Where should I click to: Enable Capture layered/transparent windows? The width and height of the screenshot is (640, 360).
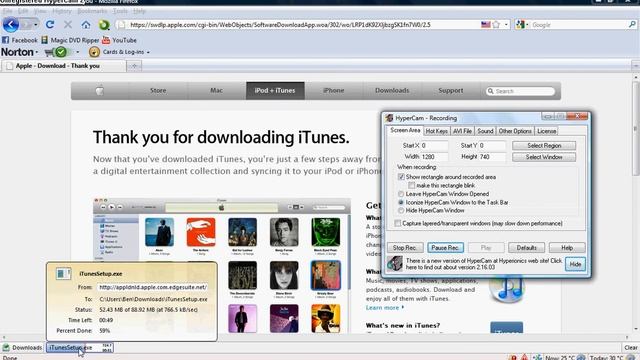point(398,223)
